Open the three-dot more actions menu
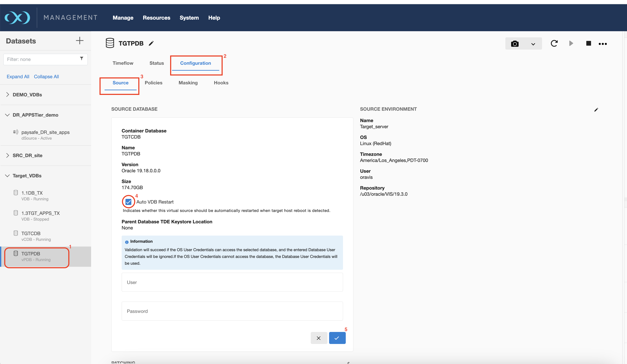The height and width of the screenshot is (364, 627). 603,44
